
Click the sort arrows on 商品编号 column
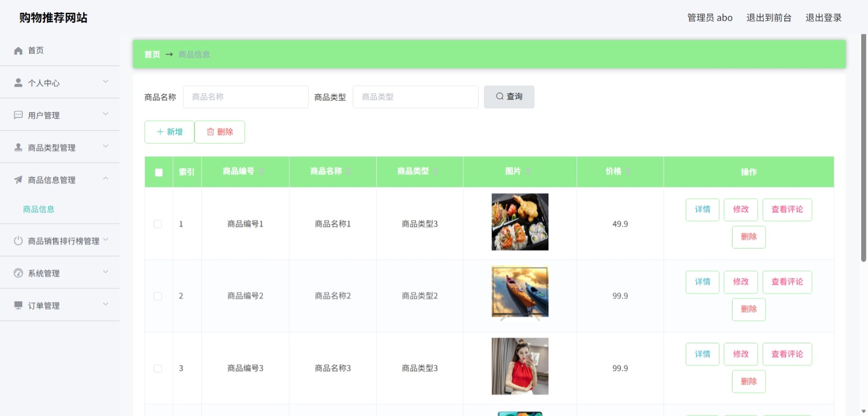point(261,172)
